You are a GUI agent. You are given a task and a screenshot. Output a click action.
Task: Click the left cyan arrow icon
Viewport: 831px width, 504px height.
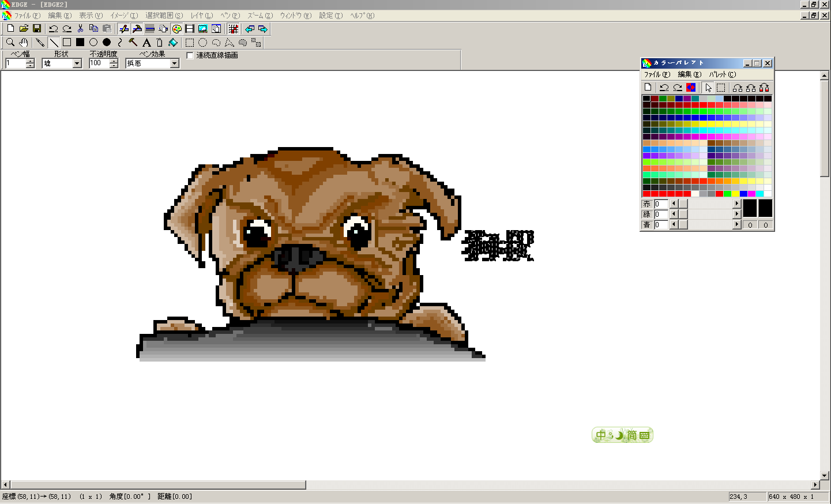(x=250, y=28)
